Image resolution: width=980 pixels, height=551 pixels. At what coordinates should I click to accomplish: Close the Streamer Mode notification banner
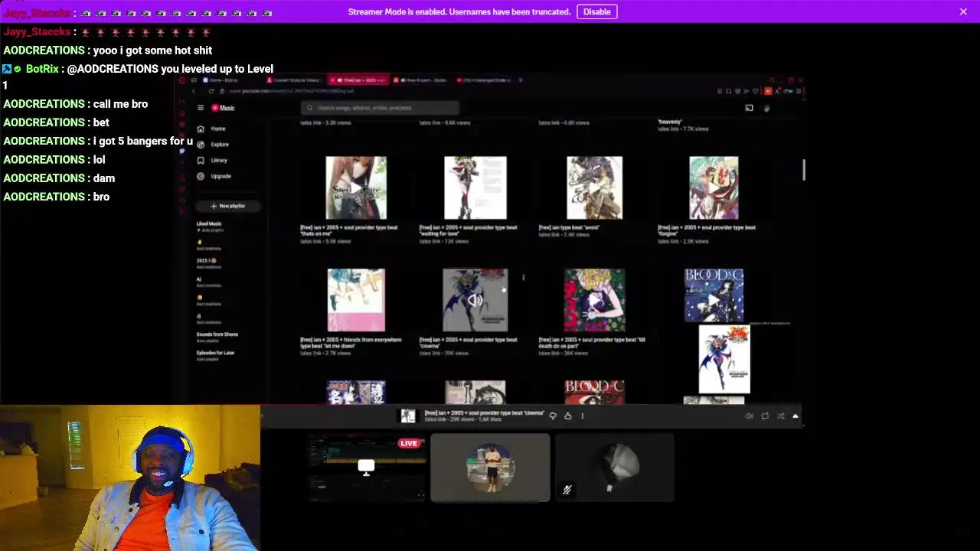963,11
